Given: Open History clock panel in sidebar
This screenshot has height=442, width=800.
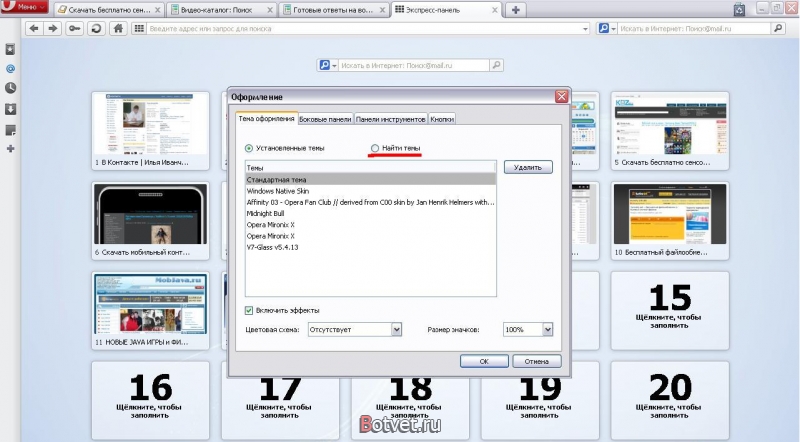Looking at the screenshot, I should tap(10, 88).
